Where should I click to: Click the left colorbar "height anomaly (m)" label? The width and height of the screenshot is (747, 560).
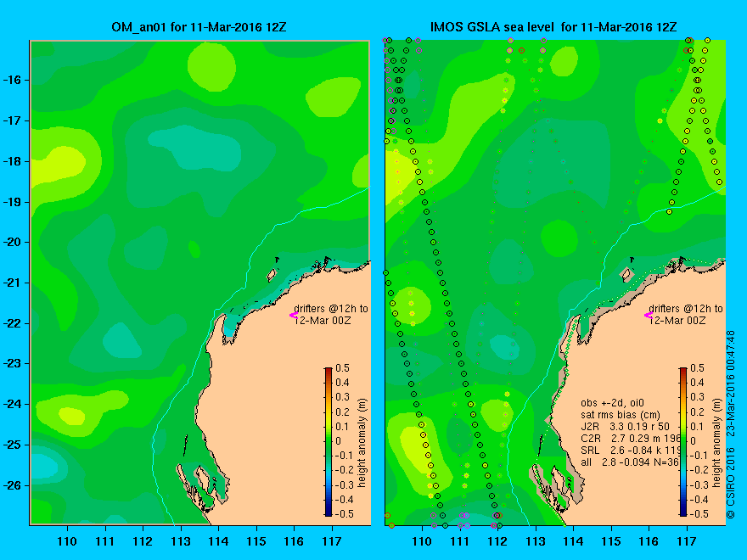pos(362,443)
